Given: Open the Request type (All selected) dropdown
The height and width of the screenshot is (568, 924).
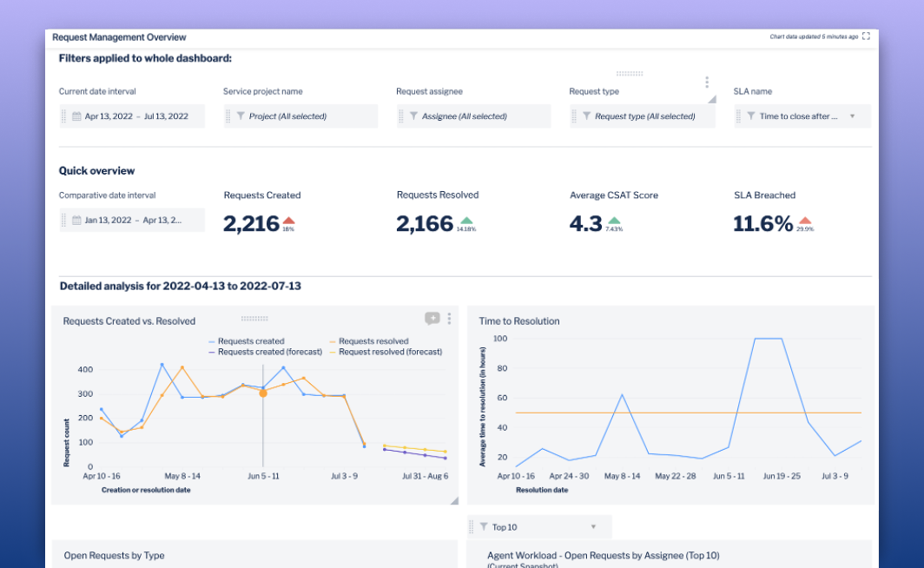Looking at the screenshot, I should pos(643,116).
